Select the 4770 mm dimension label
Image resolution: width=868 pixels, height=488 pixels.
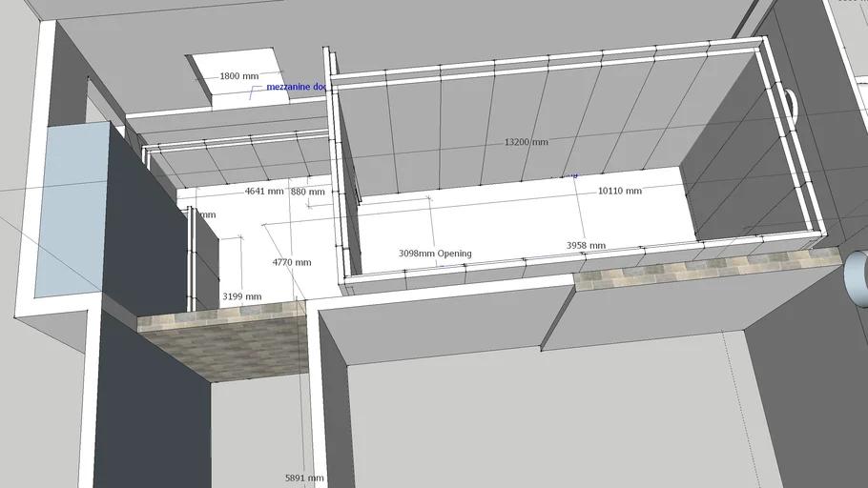coord(292,262)
